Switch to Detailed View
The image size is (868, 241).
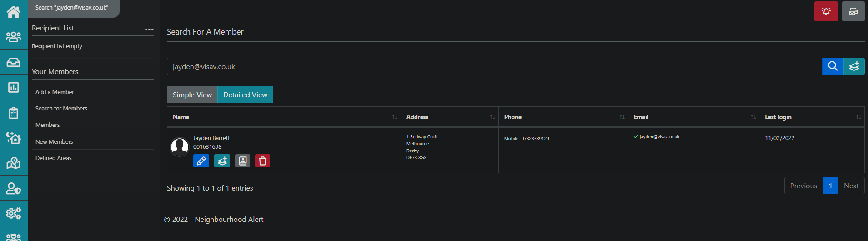pos(245,95)
